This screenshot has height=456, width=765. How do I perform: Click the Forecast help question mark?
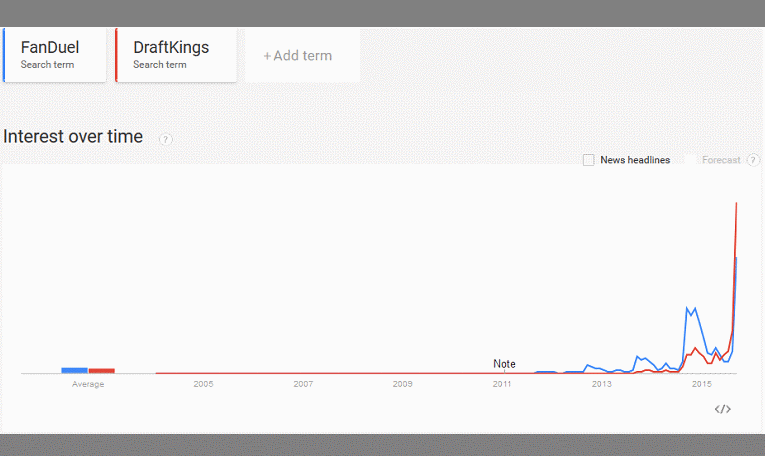(x=753, y=160)
